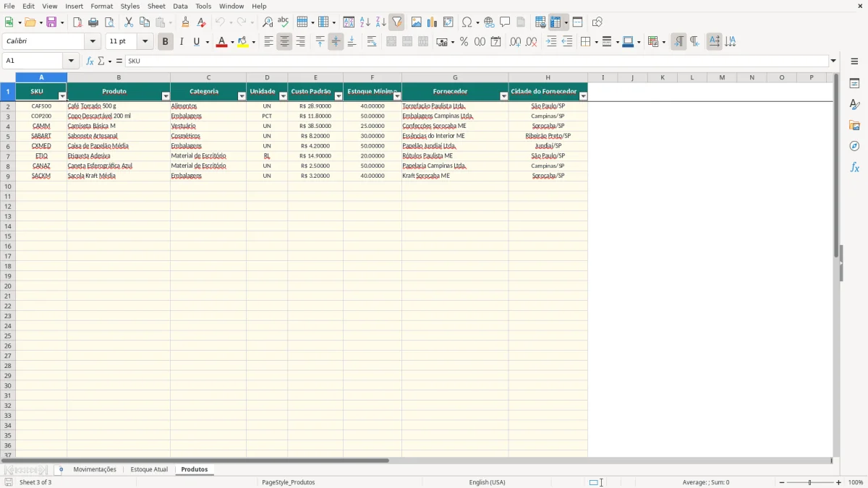Click the Cut scissors icon
The width and height of the screenshot is (868, 488).
129,22
